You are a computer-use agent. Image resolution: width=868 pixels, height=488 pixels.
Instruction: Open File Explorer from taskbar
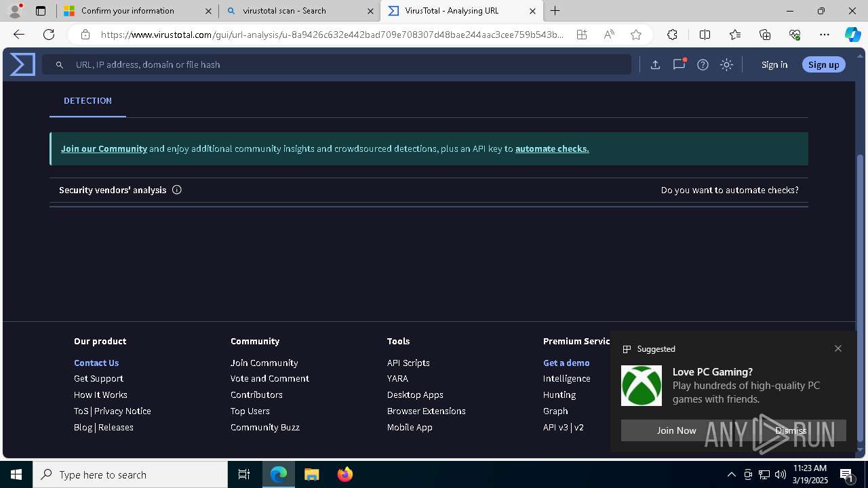[312, 474]
